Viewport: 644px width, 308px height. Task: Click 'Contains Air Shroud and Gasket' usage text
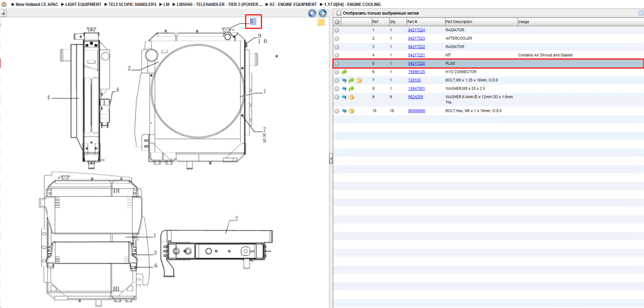(545, 55)
